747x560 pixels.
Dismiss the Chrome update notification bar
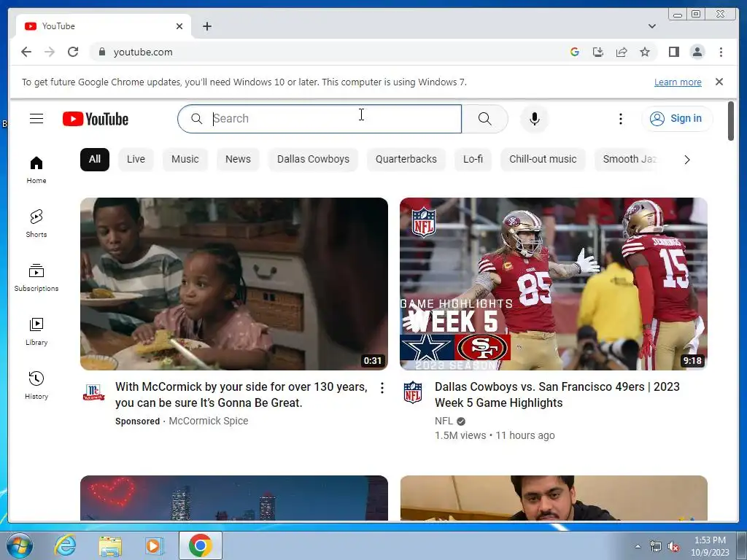click(719, 82)
